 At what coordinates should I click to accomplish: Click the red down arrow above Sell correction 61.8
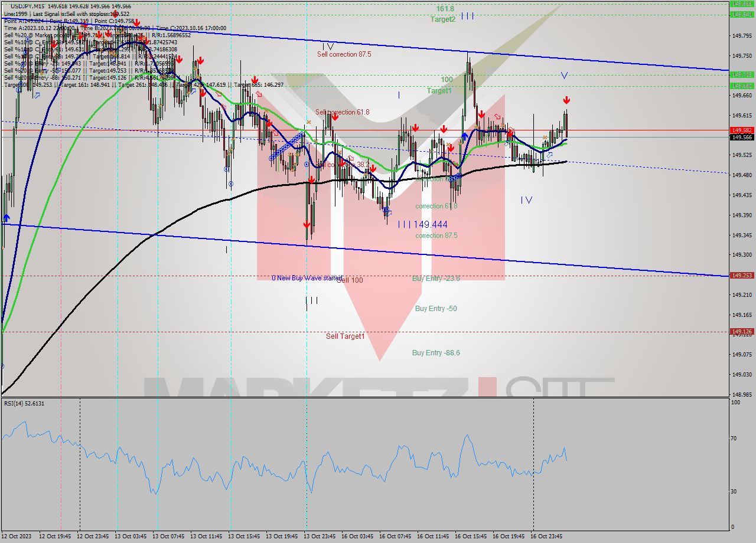pyautogui.click(x=335, y=118)
